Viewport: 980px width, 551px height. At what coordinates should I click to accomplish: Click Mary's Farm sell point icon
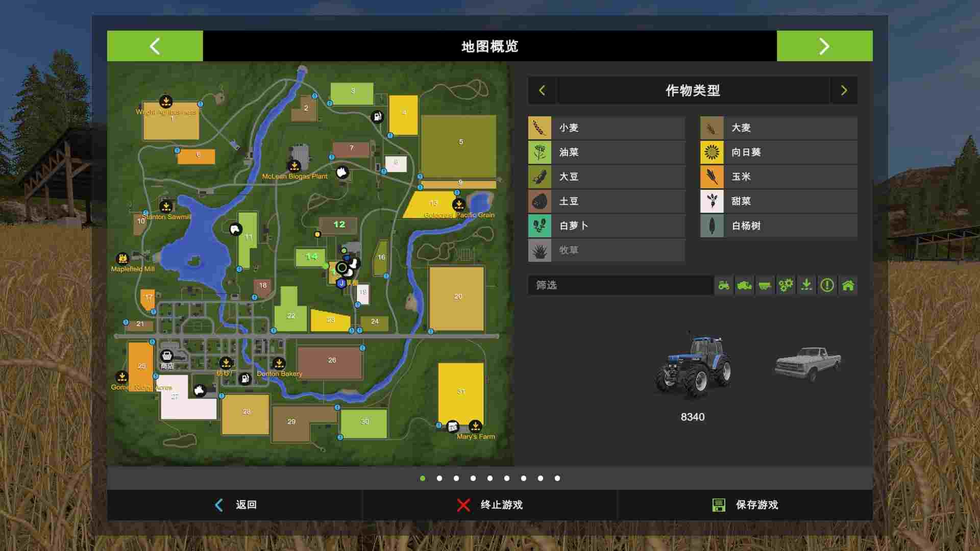pos(475,425)
